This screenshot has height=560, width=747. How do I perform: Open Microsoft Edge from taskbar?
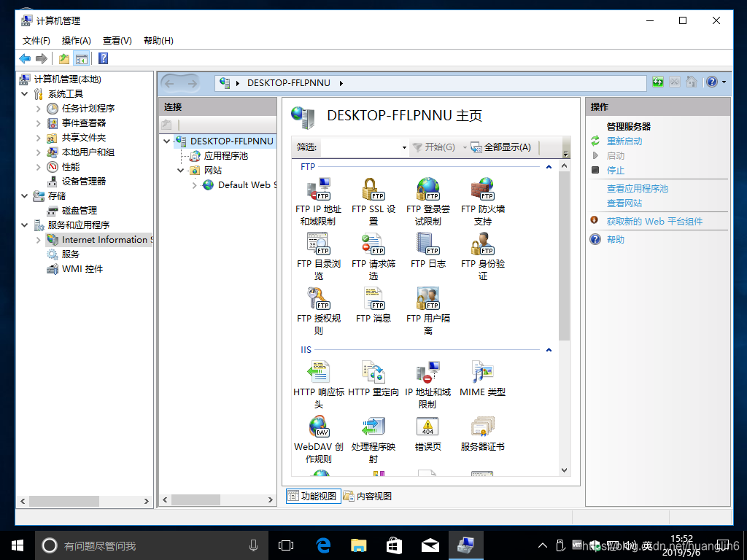[323, 545]
